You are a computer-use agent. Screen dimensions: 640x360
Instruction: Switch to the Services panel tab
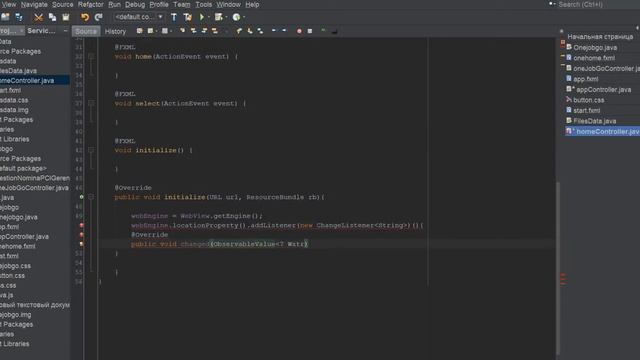[x=41, y=31]
